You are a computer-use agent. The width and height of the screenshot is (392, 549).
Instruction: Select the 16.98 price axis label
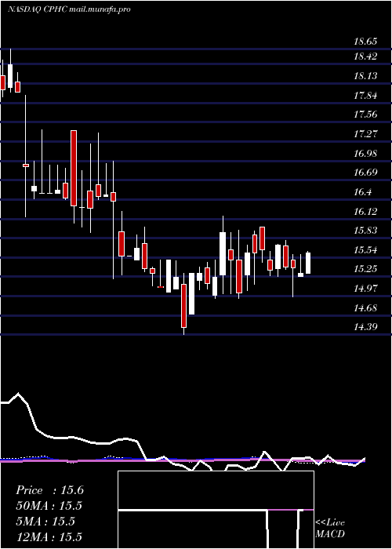365,154
